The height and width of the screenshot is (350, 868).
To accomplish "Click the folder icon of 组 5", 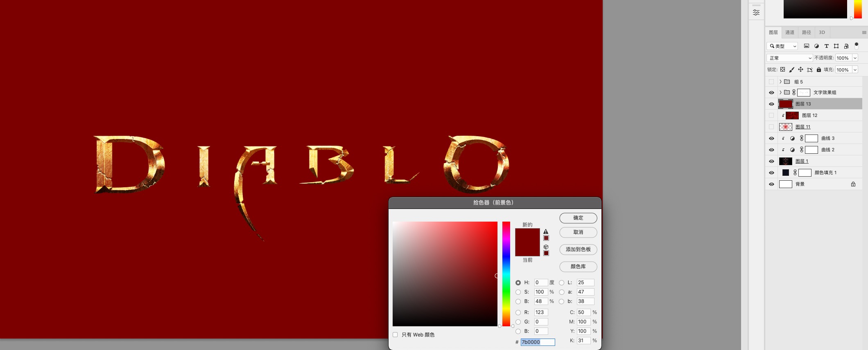I will 787,81.
